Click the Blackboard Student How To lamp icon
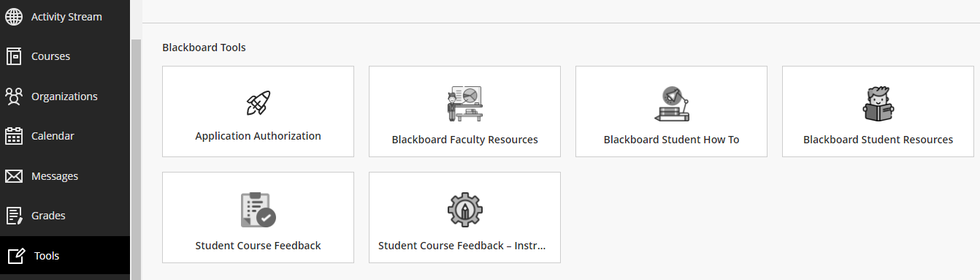The height and width of the screenshot is (280, 980). 671,103
